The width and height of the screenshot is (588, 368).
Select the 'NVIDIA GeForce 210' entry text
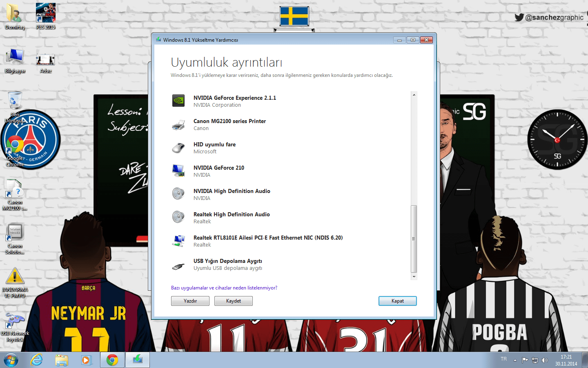(x=219, y=168)
